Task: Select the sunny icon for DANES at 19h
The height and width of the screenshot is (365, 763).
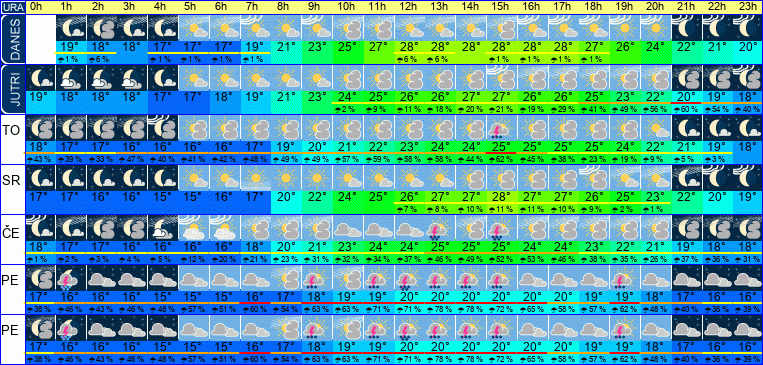Action: coord(624,28)
